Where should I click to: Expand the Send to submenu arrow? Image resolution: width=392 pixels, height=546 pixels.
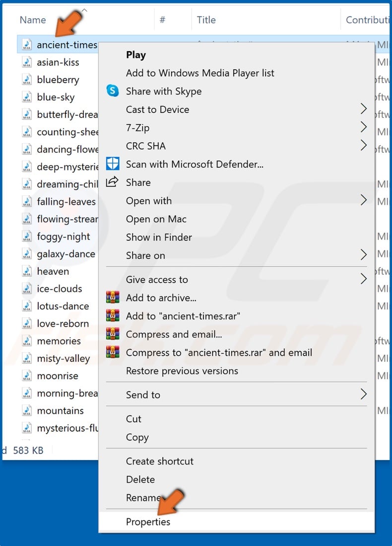coord(364,394)
